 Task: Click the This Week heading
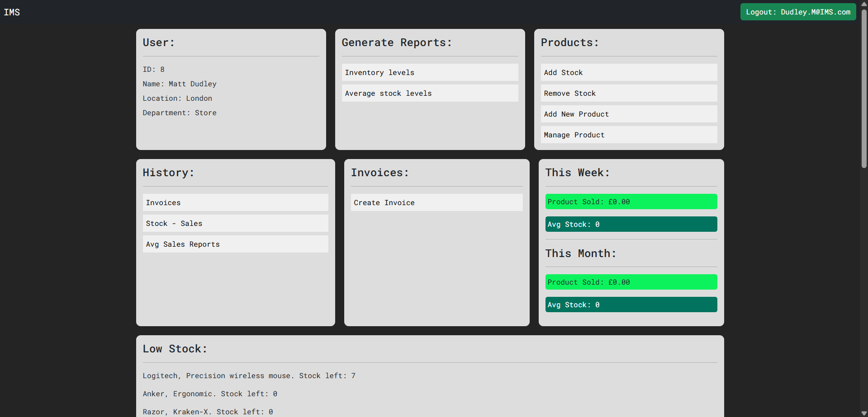click(578, 173)
